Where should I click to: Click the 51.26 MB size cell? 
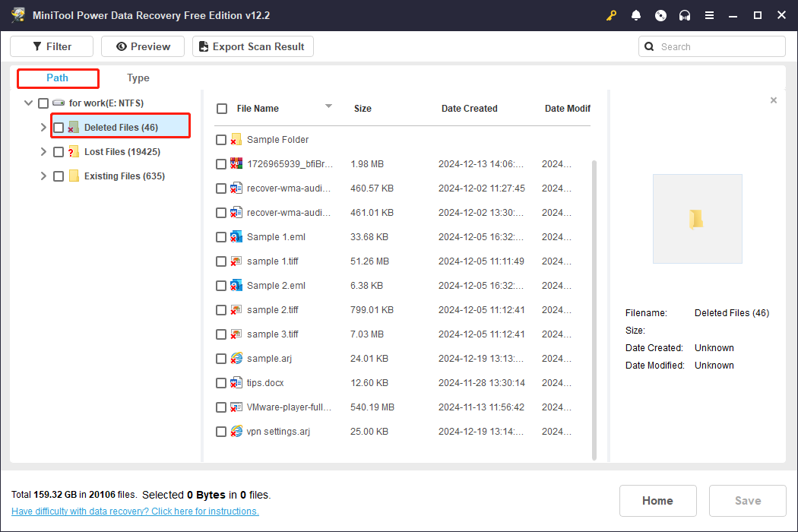tap(369, 261)
